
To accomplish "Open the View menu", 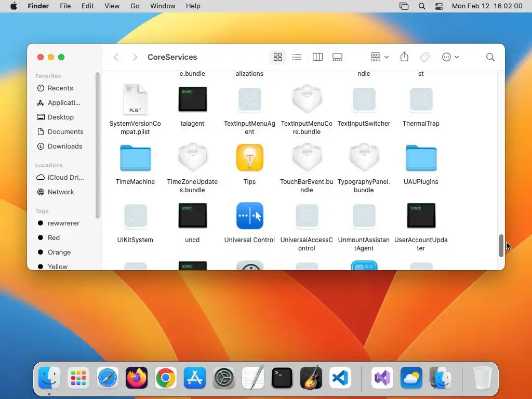I will tap(112, 6).
